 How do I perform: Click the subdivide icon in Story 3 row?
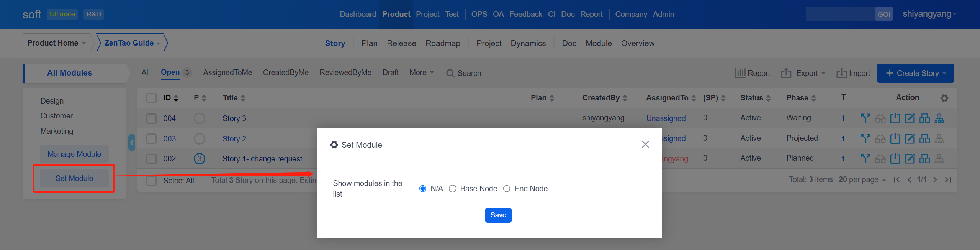coord(939,118)
